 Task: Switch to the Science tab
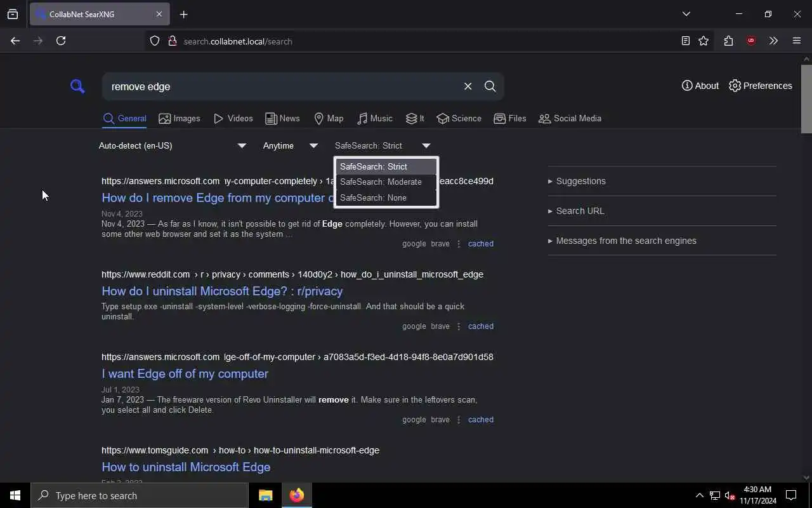(459, 118)
